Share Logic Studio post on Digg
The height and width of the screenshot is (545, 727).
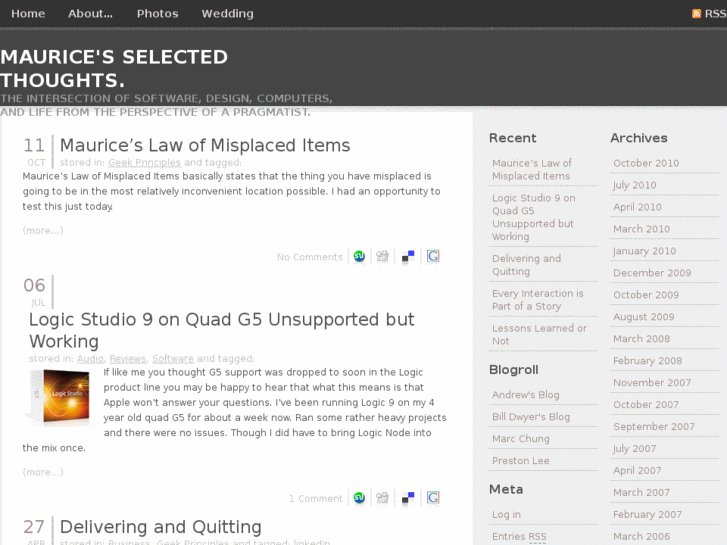[x=382, y=498]
